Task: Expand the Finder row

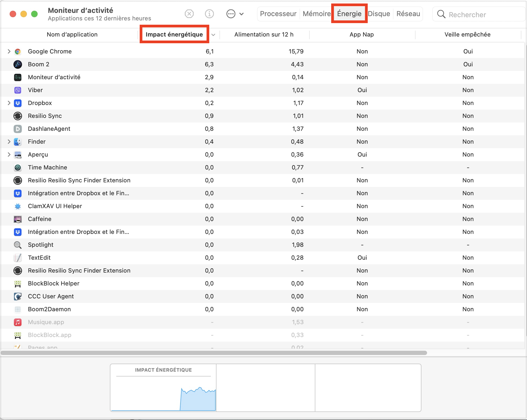Action: click(x=9, y=142)
